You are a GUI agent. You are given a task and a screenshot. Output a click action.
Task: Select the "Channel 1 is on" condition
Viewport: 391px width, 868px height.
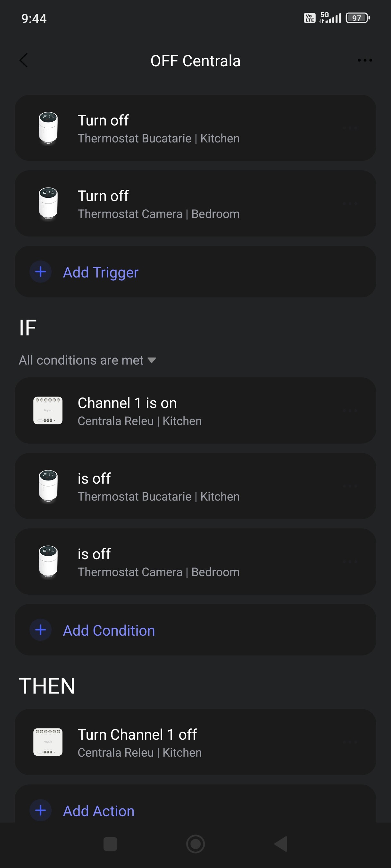point(195,410)
